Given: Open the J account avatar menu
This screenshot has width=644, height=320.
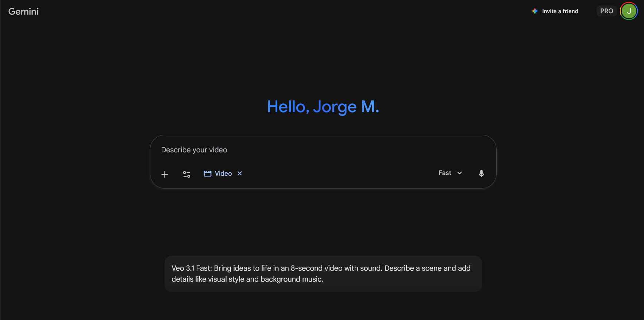Looking at the screenshot, I should [x=629, y=11].
